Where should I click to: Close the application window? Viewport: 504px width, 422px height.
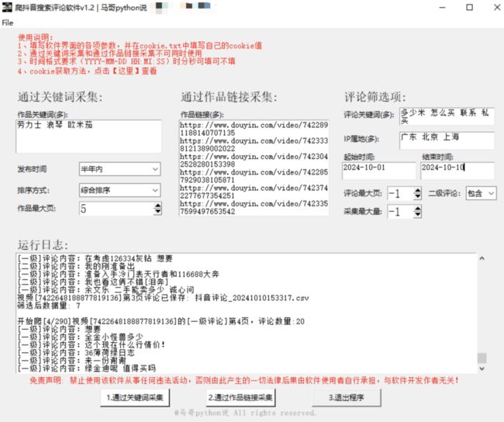tap(496, 7)
